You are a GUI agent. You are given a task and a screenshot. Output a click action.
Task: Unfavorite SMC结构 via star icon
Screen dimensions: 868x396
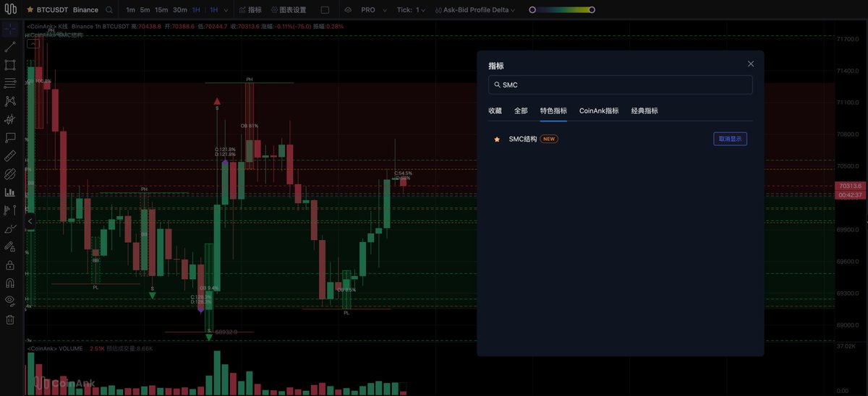click(497, 139)
